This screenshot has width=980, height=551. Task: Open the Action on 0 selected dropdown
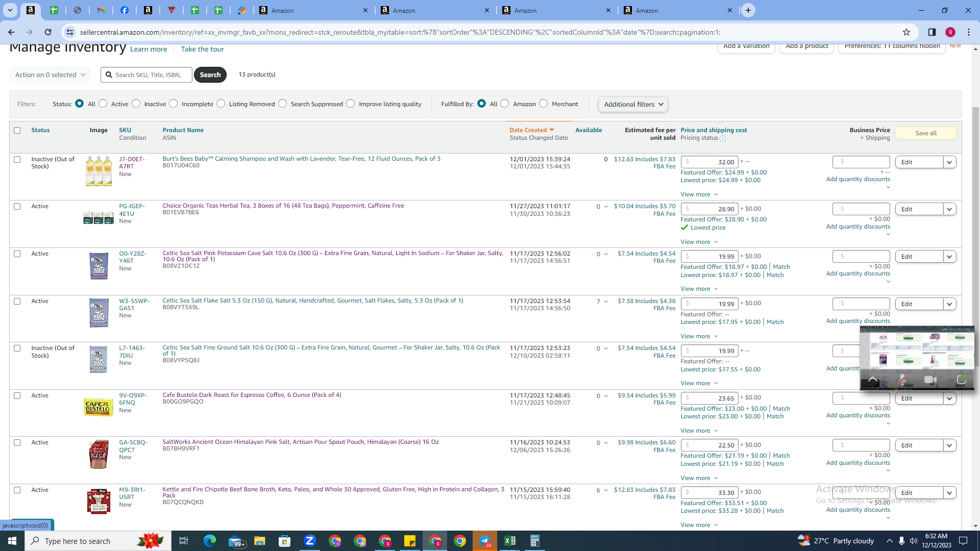pos(50,74)
